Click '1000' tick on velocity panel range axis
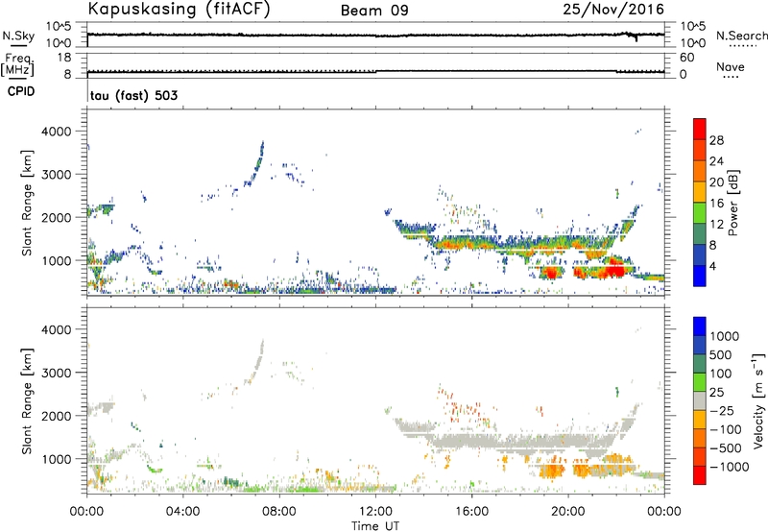 click(x=56, y=459)
